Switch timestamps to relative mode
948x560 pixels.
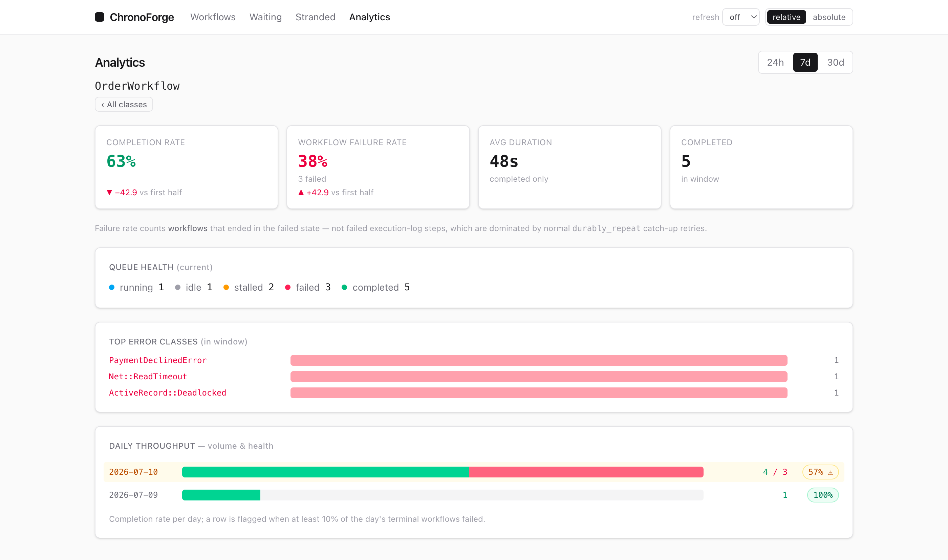pos(787,17)
